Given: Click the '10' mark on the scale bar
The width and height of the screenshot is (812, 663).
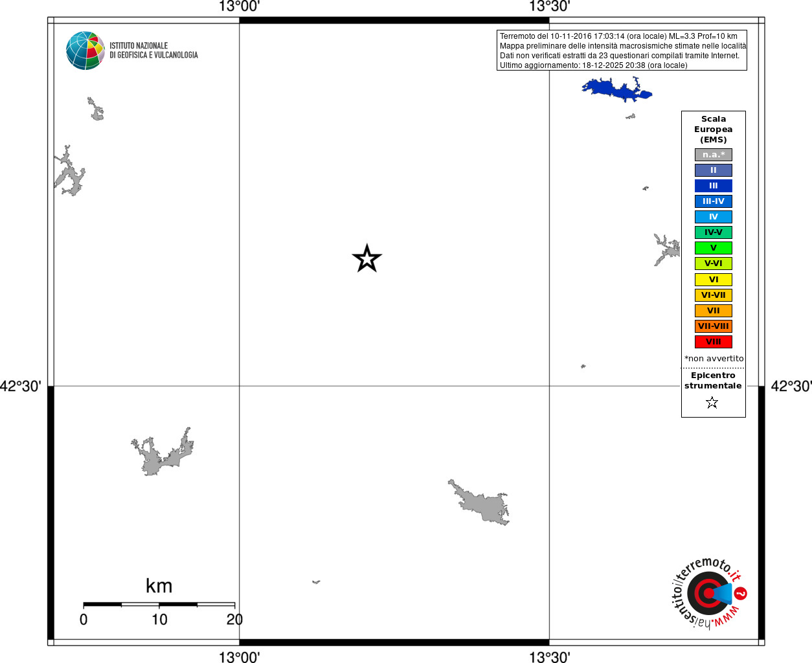Looking at the screenshot, I should point(159,620).
